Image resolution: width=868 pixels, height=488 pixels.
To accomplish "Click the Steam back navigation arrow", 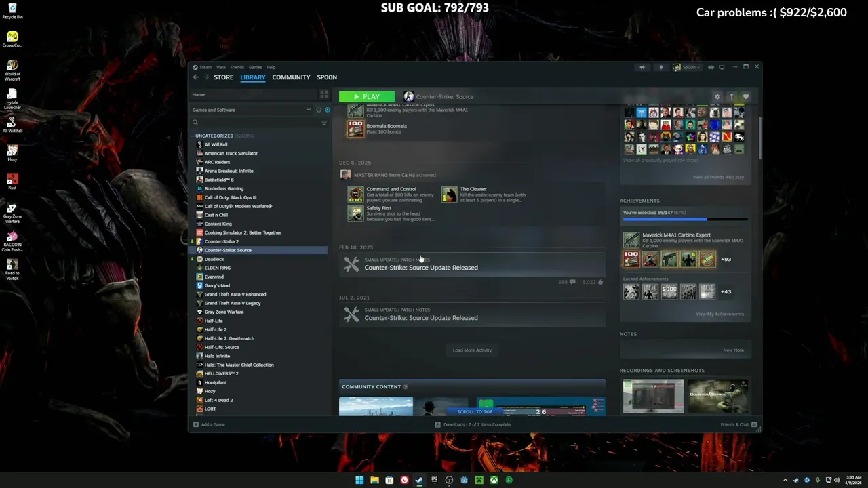I will coord(196,77).
